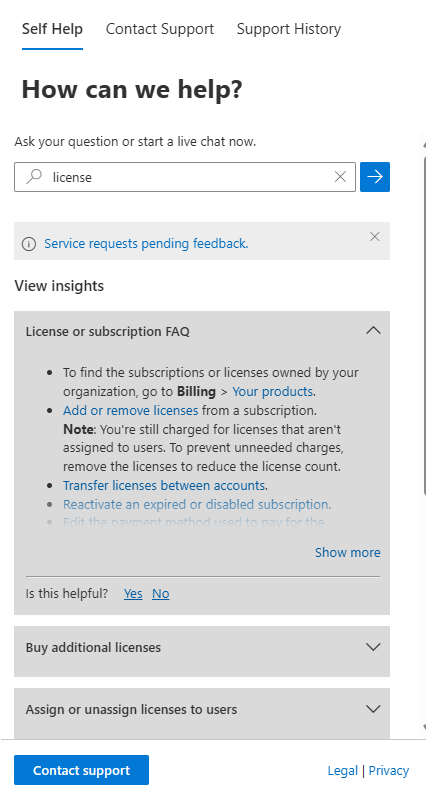Submit search with the arrow button
This screenshot has height=796, width=427.
pos(375,177)
